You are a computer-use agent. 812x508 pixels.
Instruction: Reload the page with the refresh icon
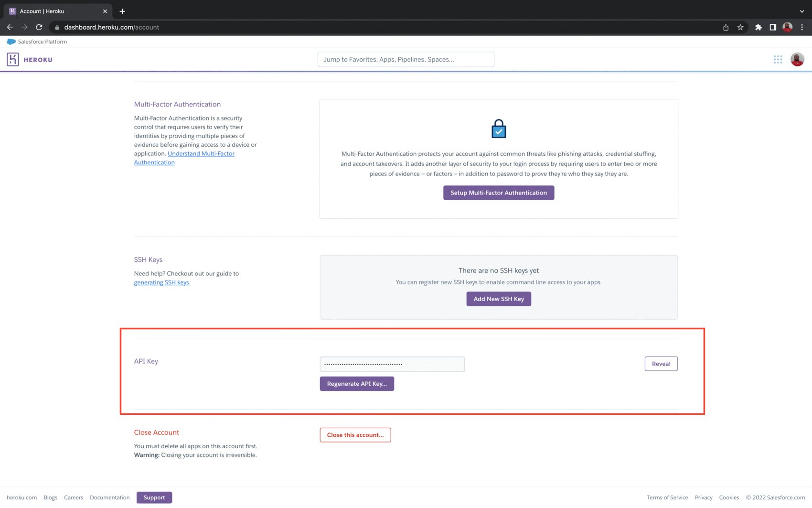39,27
